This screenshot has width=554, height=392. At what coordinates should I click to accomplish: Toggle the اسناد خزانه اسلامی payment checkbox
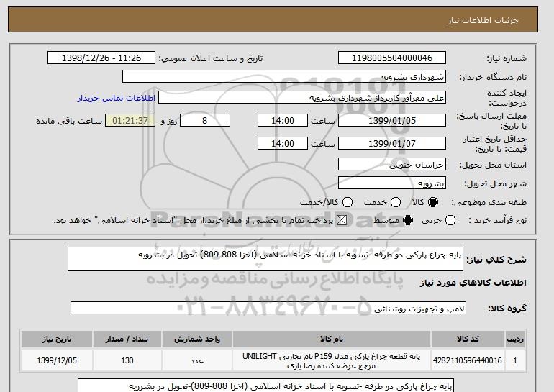342,220
